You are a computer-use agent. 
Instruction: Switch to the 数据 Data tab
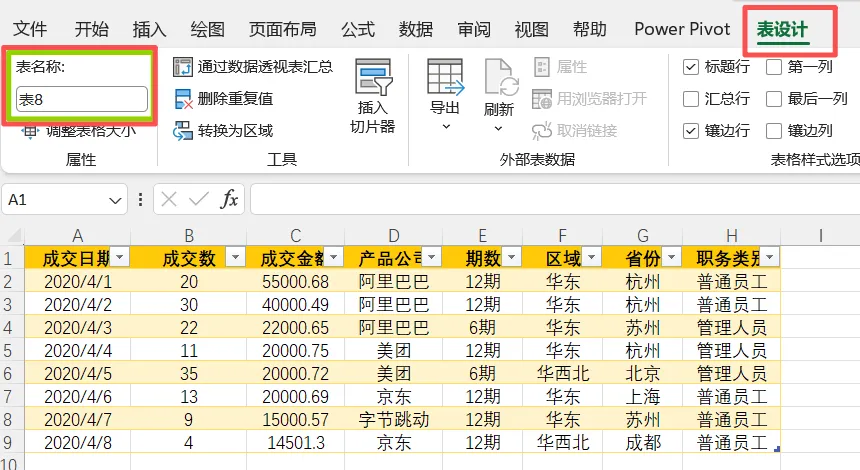[416, 29]
